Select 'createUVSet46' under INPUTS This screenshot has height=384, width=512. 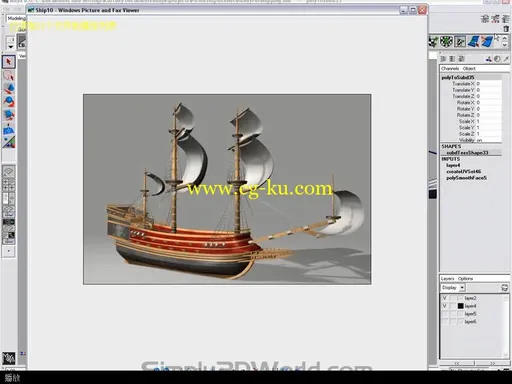tap(464, 172)
